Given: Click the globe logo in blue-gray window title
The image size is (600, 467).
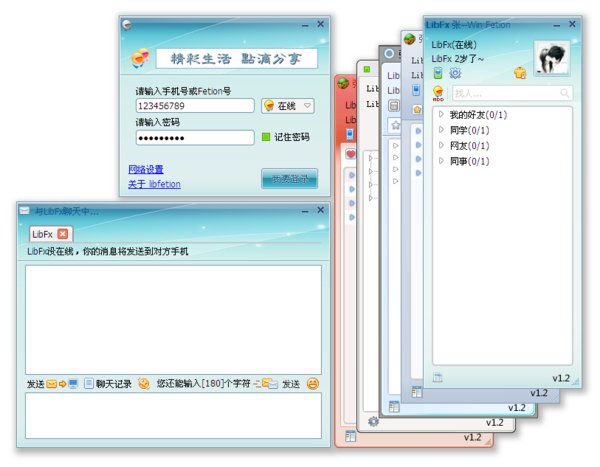Looking at the screenshot, I should coord(410,39).
